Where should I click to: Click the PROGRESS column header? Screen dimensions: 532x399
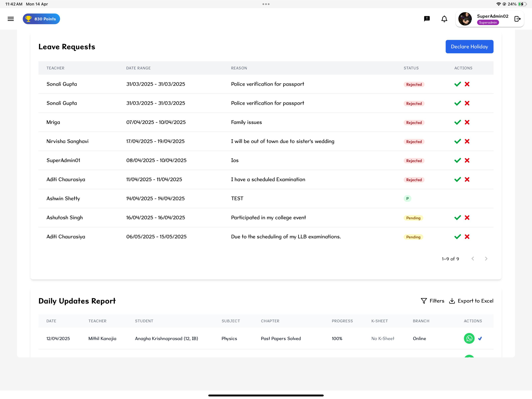pos(342,321)
